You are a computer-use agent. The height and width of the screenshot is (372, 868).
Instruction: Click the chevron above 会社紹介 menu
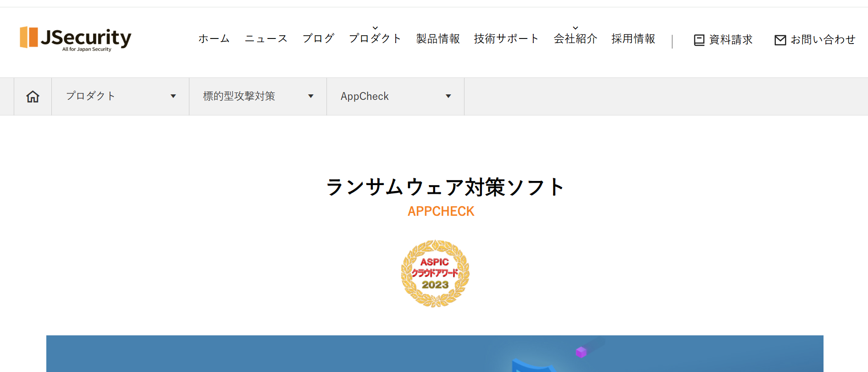pyautogui.click(x=575, y=28)
